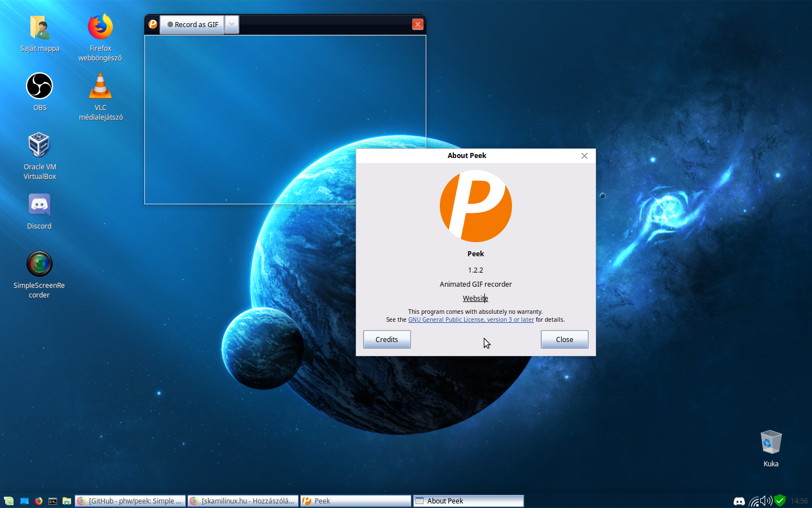
Task: Click the Credits button
Action: click(387, 339)
